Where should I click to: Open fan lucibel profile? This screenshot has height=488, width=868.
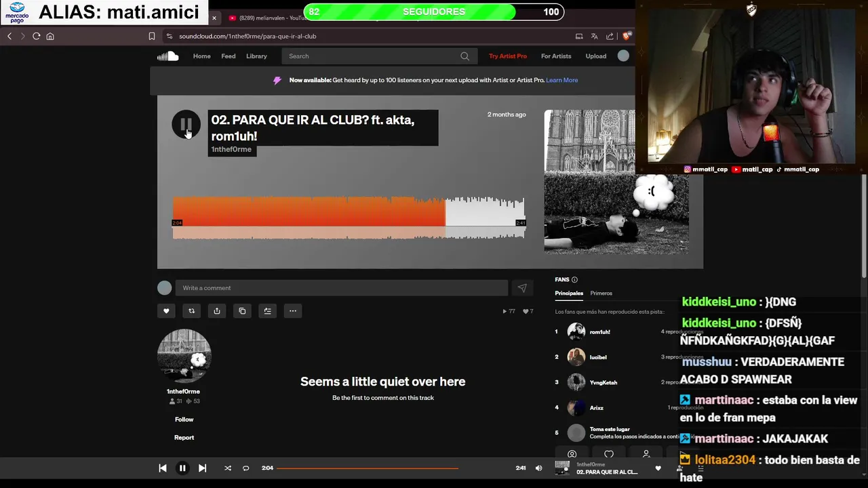pos(598,357)
